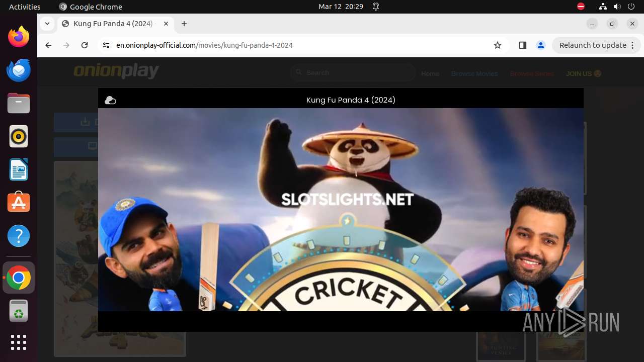Open the Home menu link

click(x=430, y=73)
